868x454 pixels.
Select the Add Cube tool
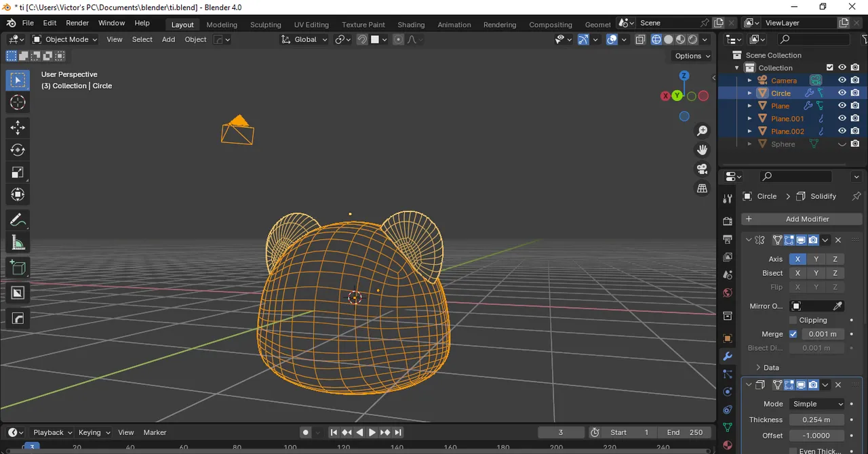[18, 268]
